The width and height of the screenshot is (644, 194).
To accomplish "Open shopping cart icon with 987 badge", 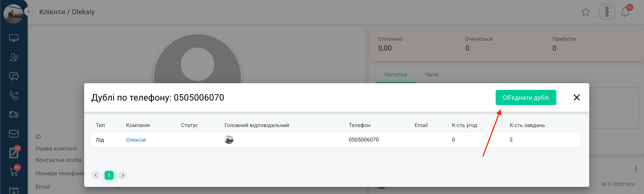I will click(x=14, y=172).
